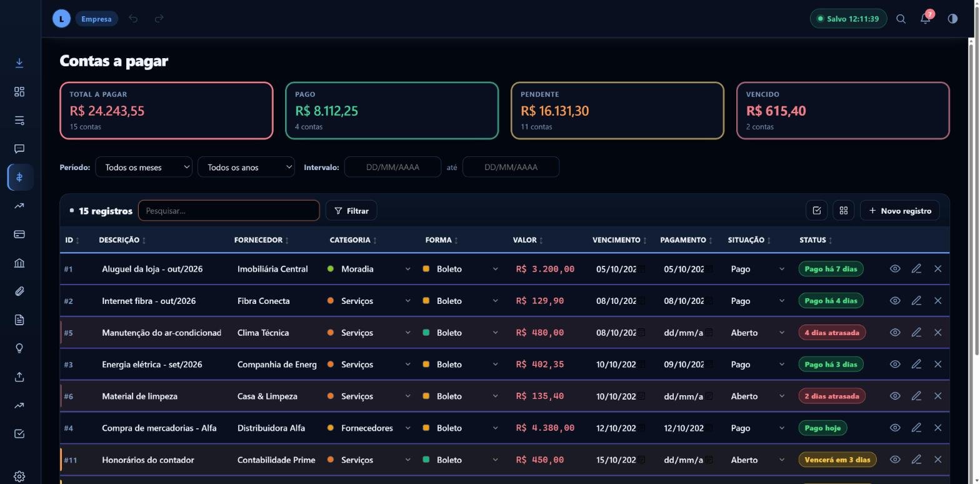Click the interval start date field
The image size is (980, 484).
(392, 167)
